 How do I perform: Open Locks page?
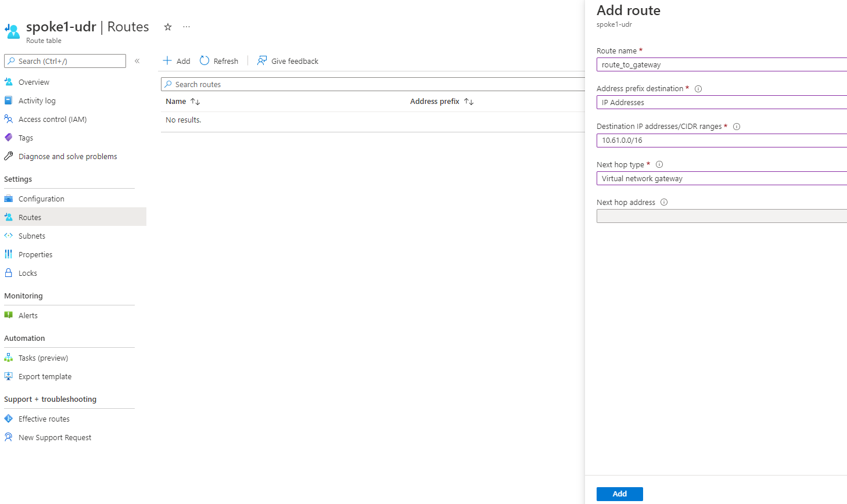(x=27, y=273)
